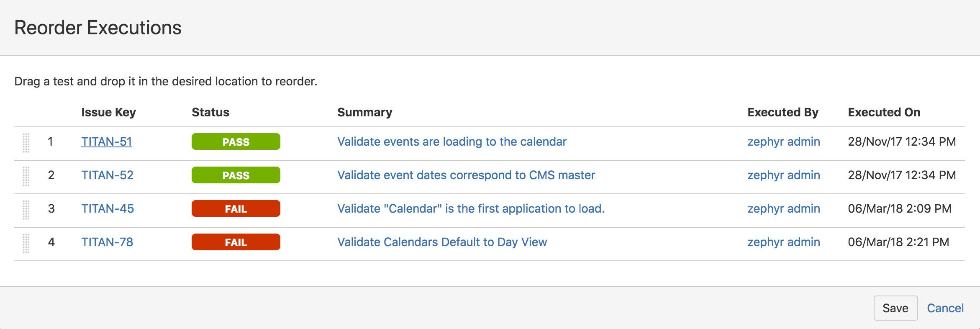This screenshot has width=980, height=329.
Task: Click the drag handle for row 1
Action: point(26,143)
